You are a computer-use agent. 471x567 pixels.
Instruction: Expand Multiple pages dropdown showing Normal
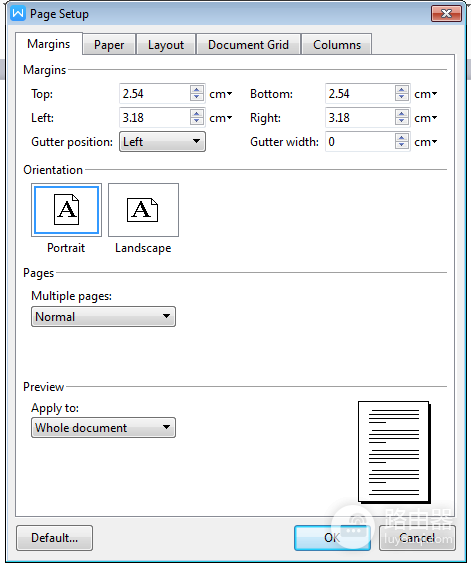tap(103, 317)
